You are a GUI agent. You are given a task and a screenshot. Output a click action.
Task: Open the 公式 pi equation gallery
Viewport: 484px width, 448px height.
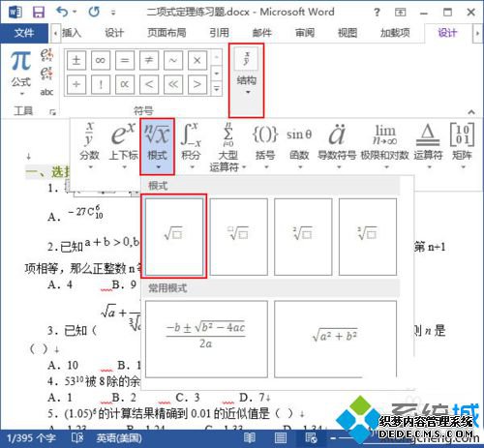(x=21, y=73)
